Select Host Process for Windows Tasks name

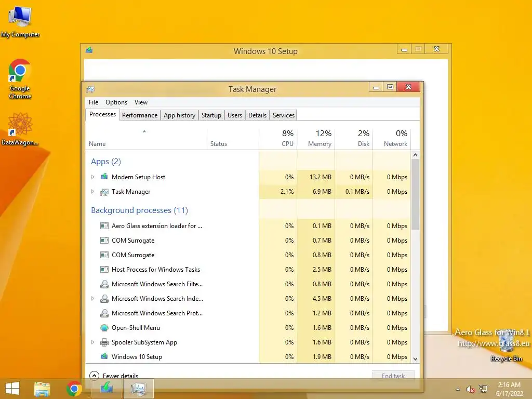[156, 270]
